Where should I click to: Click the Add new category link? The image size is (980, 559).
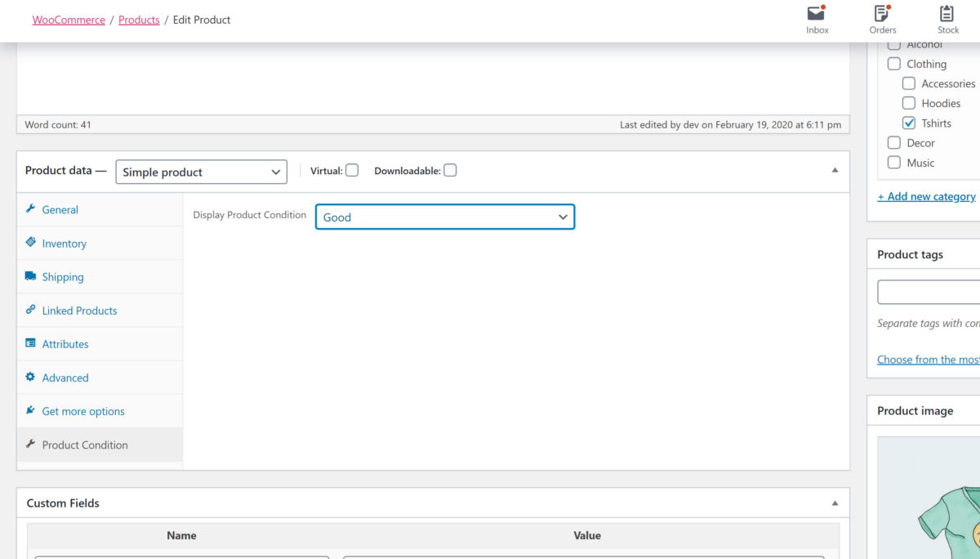click(x=926, y=196)
